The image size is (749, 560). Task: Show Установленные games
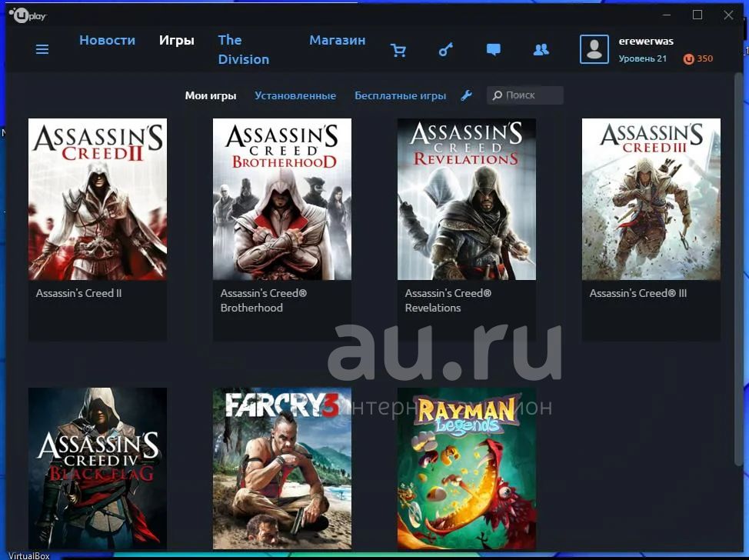point(295,95)
